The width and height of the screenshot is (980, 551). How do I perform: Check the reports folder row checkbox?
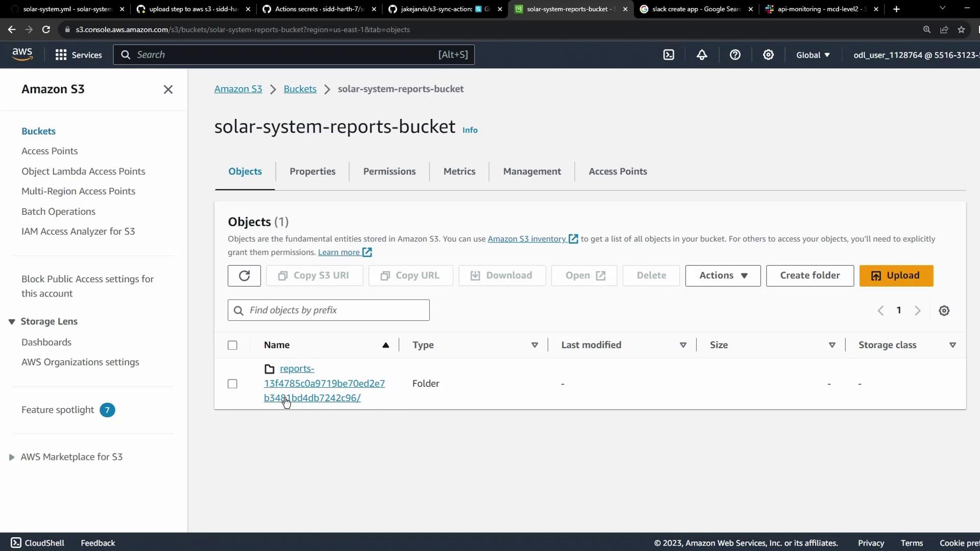point(232,384)
